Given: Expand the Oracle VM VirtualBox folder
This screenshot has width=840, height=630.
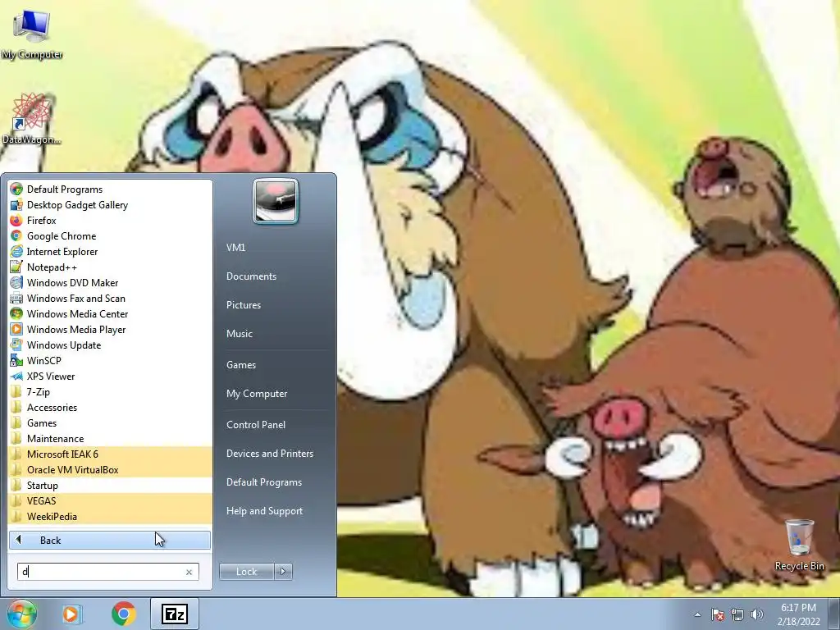Looking at the screenshot, I should coord(110,469).
